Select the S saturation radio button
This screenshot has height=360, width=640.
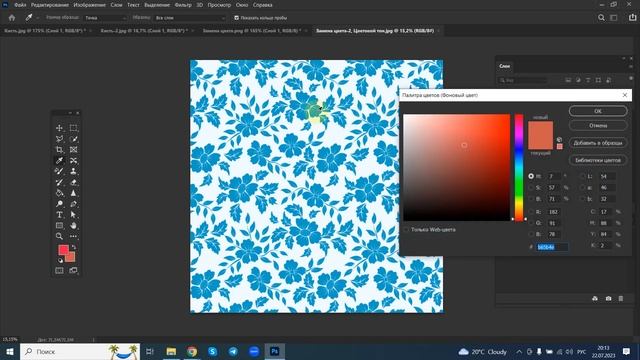point(531,188)
